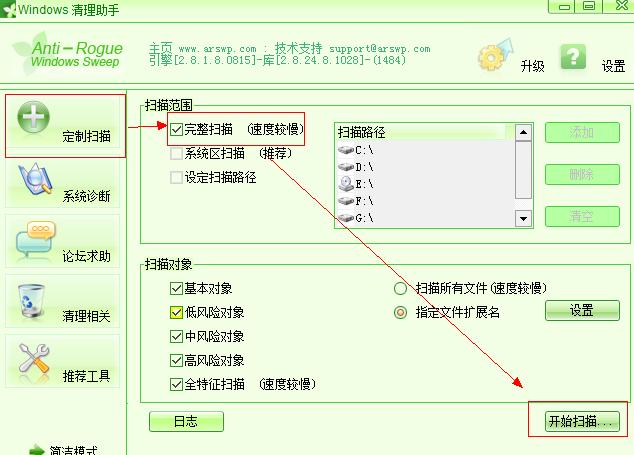Image resolution: width=634 pixels, height=455 pixels.
Task: Toggle the 完整扫描 full scan checkbox
Action: point(176,129)
